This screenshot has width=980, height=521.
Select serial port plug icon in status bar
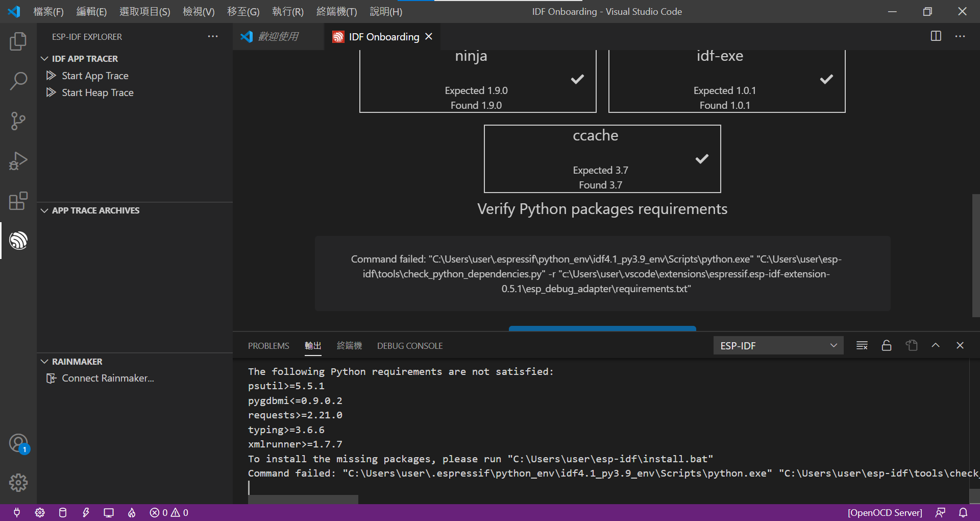tap(17, 512)
